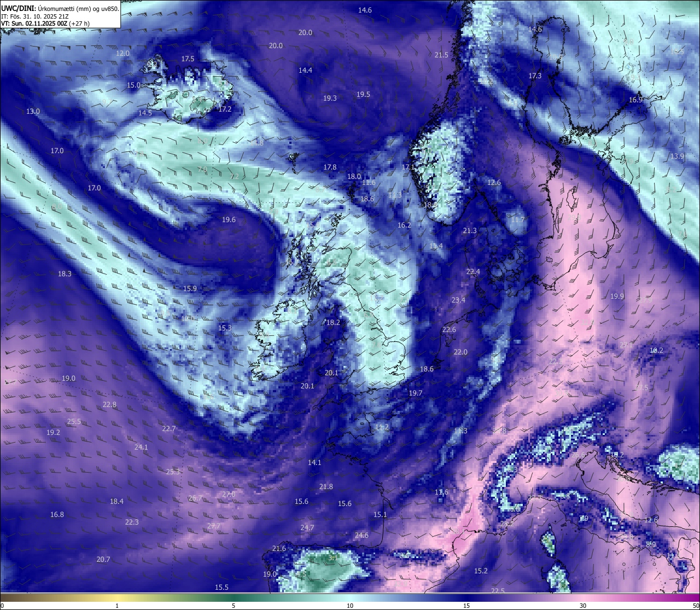Click the 22.4 value label
This screenshot has height=610, width=700.
point(473,272)
